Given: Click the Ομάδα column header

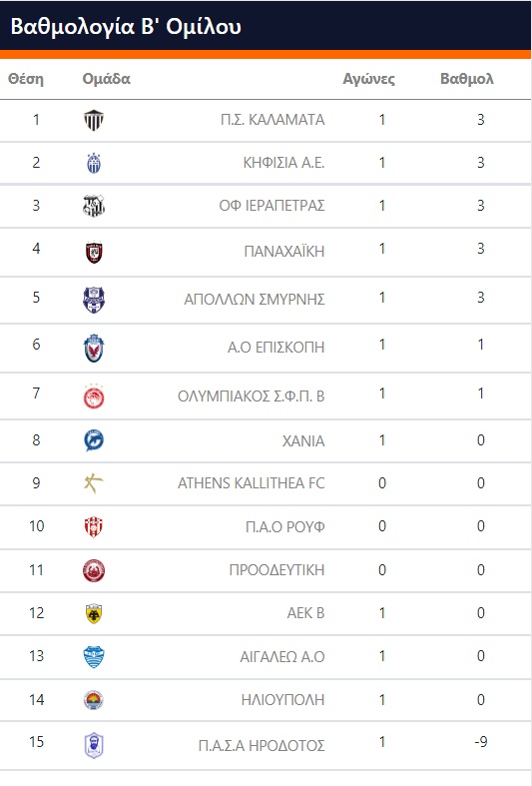Looking at the screenshot, I should point(106,79).
